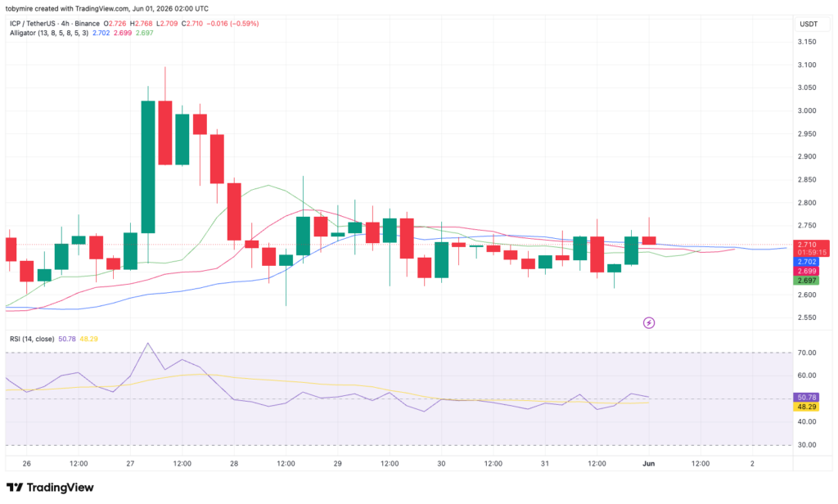Click the 28 date label on time axis
This screenshot has height=504, width=838.
pyautogui.click(x=234, y=464)
